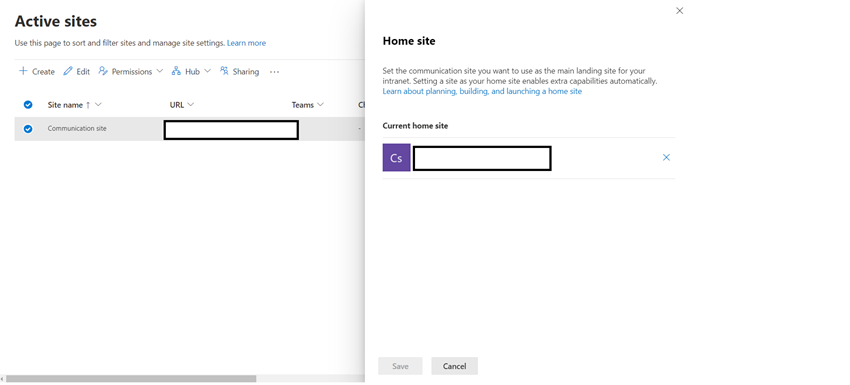Click the Create toolbar label
Image resolution: width=850 pixels, height=385 pixels.
pos(43,72)
